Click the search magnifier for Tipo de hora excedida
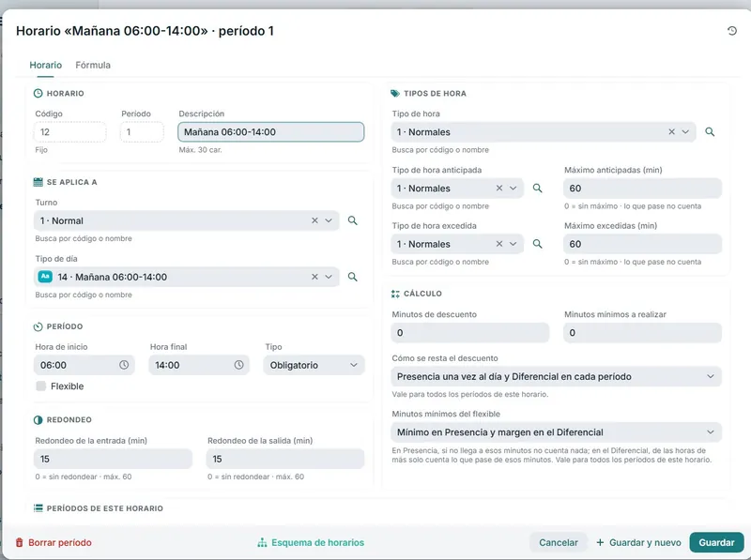This screenshot has width=751, height=560. pyautogui.click(x=537, y=244)
